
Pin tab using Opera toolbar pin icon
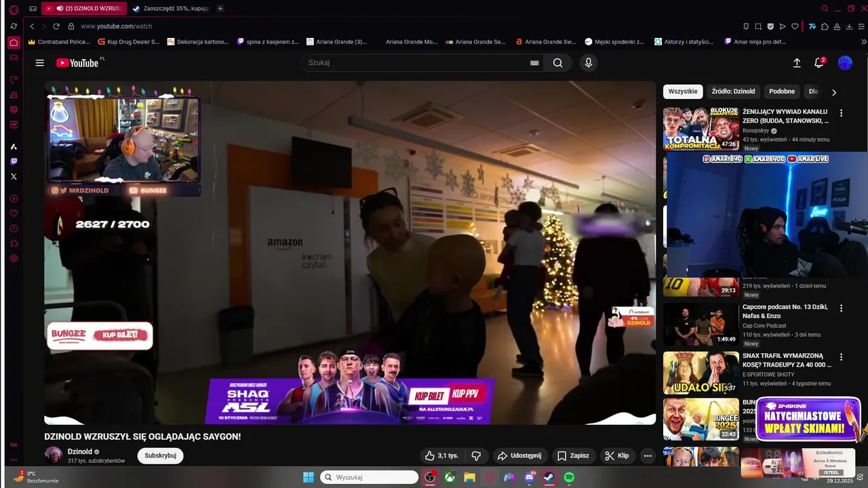point(746,26)
